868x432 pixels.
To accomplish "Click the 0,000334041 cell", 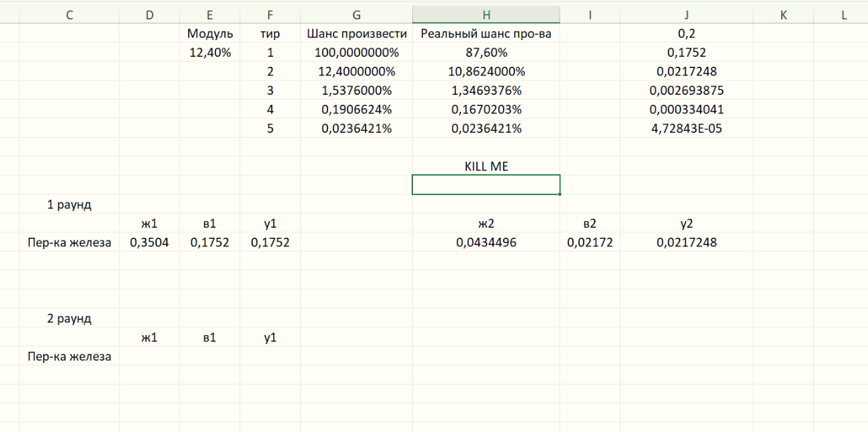I will tap(687, 110).
